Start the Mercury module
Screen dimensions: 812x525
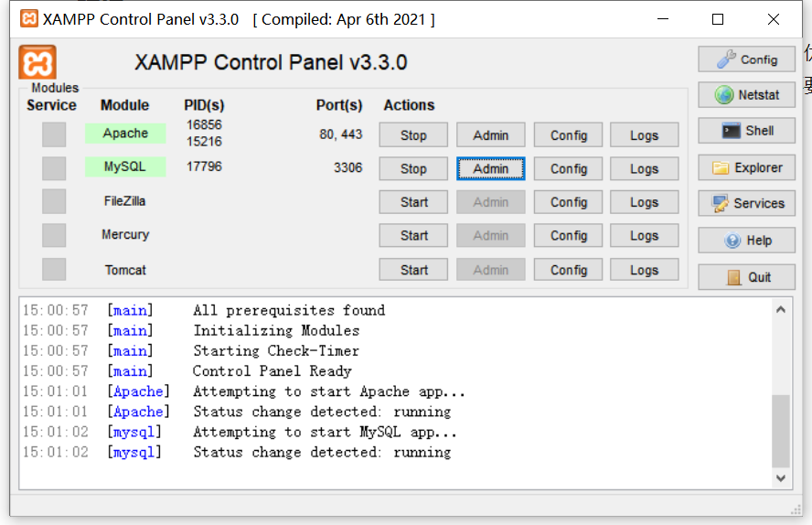pyautogui.click(x=413, y=236)
